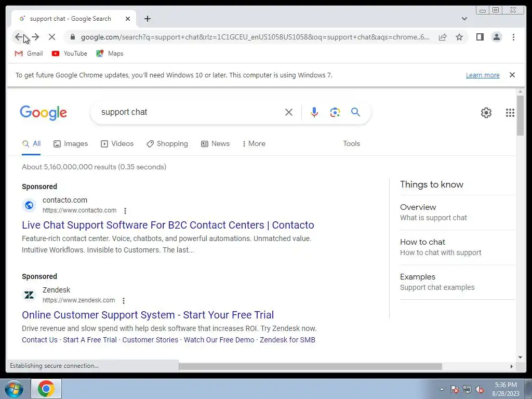Go forward with the browser forward arrow
Viewport: 532px width, 399px height.
(35, 37)
